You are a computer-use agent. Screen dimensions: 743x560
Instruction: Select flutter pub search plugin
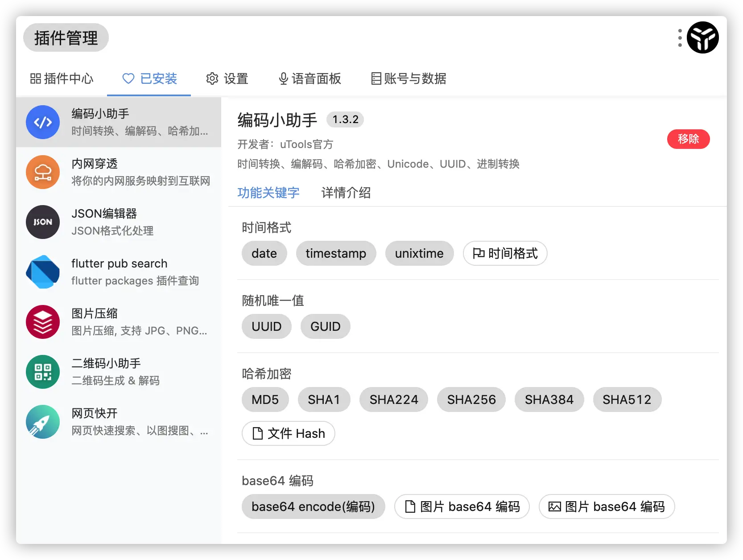[119, 272]
